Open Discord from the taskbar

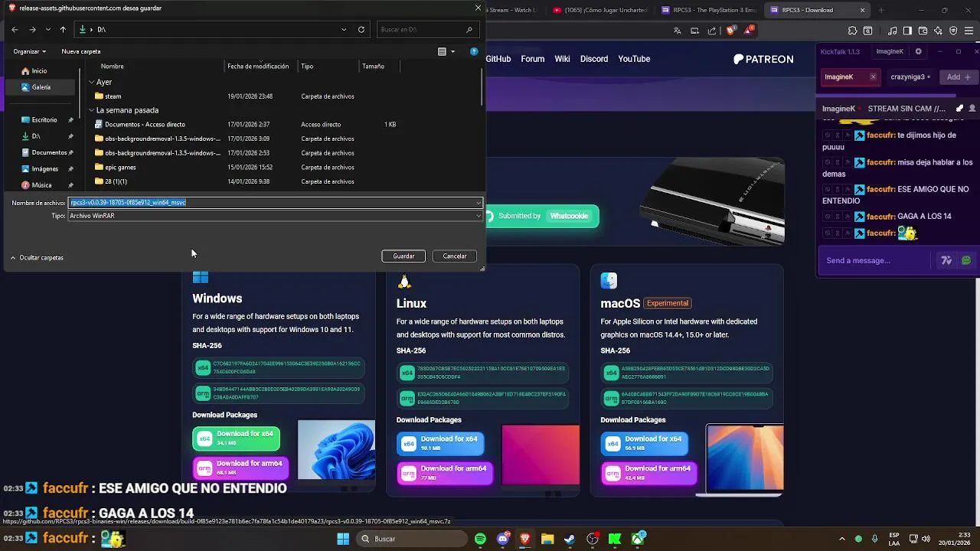503,539
